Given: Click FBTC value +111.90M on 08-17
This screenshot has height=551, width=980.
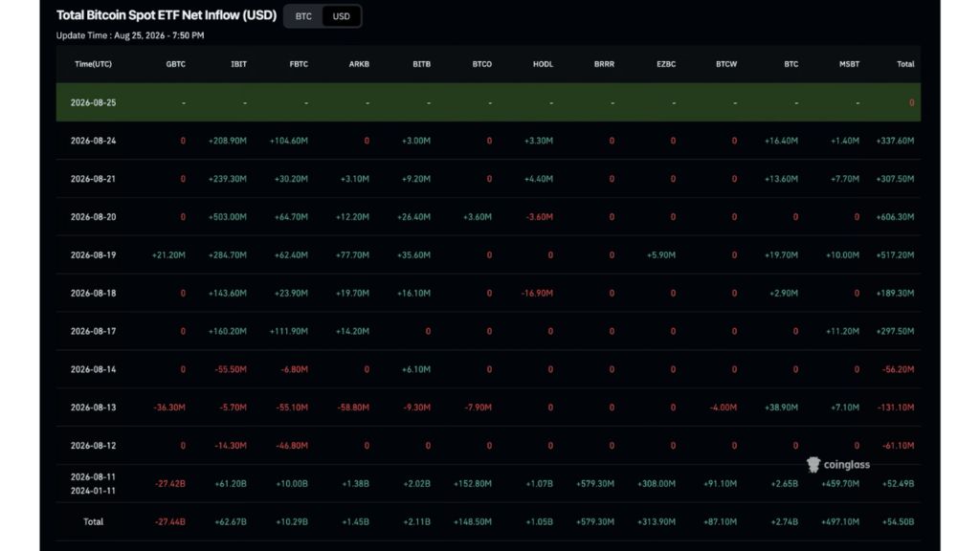Looking at the screenshot, I should click(289, 331).
